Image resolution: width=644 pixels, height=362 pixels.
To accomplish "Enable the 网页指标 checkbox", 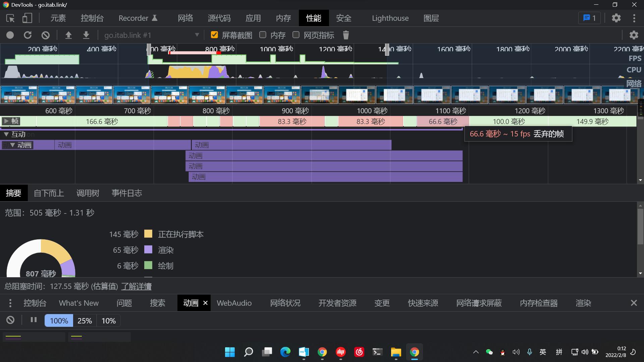I will pyautogui.click(x=296, y=35).
